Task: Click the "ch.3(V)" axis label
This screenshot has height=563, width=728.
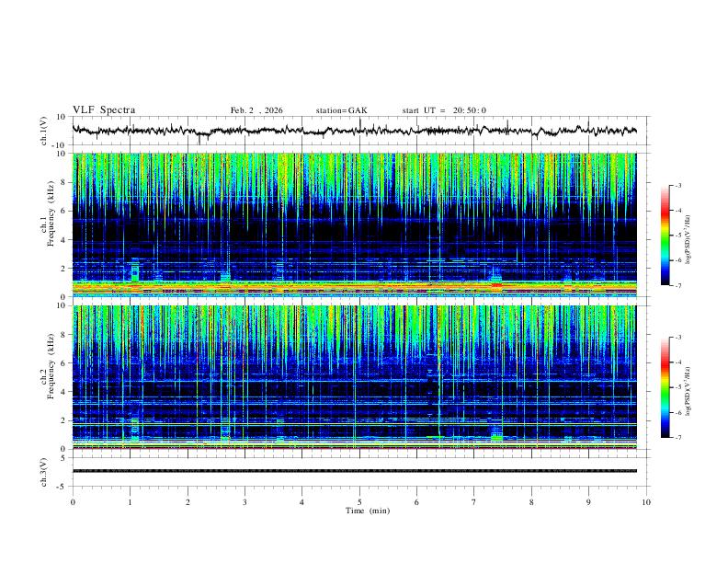Action: click(x=44, y=472)
